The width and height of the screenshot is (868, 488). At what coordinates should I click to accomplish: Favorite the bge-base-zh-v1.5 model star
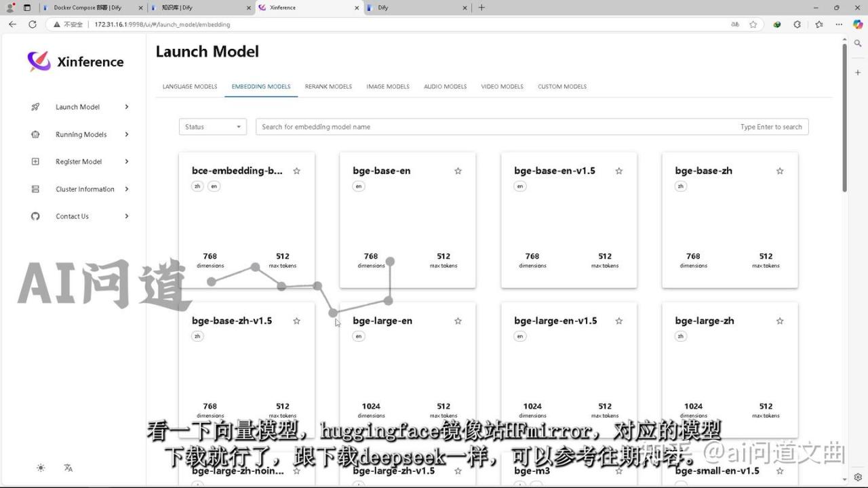296,321
